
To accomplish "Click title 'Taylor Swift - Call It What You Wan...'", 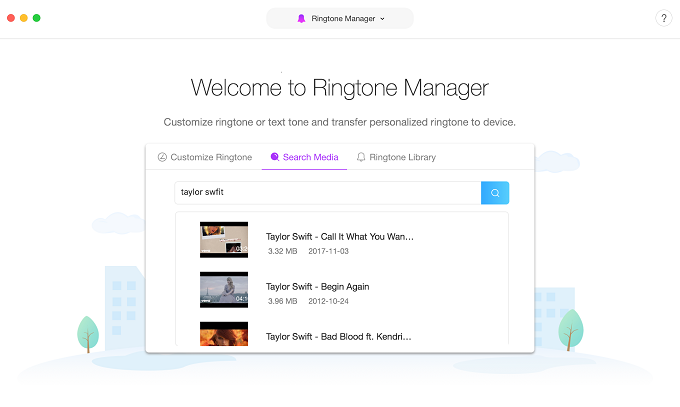I will [x=340, y=236].
